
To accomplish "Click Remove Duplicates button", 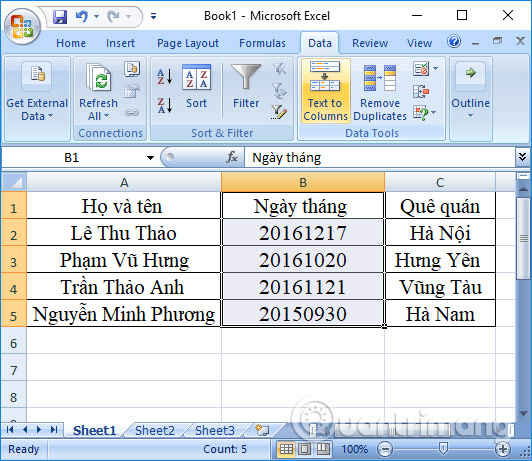I will (380, 92).
